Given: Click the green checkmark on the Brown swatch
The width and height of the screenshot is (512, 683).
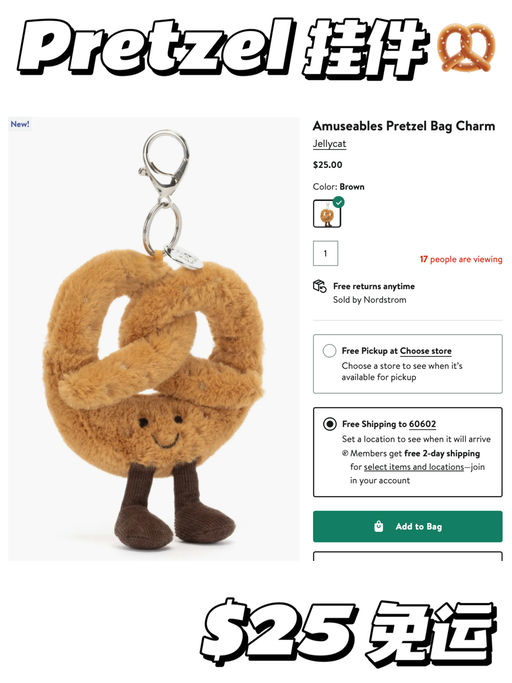Looking at the screenshot, I should [339, 202].
